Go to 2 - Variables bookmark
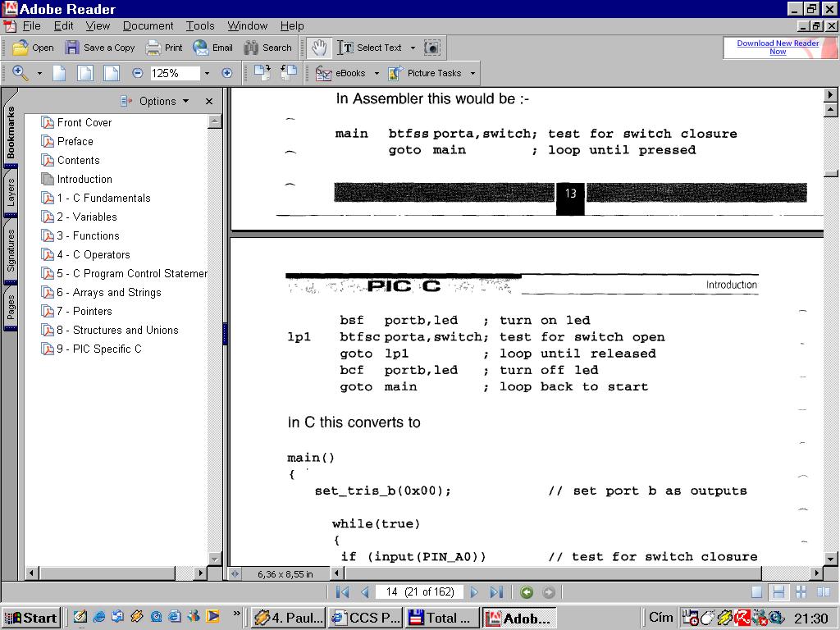840x630 pixels. tap(87, 217)
